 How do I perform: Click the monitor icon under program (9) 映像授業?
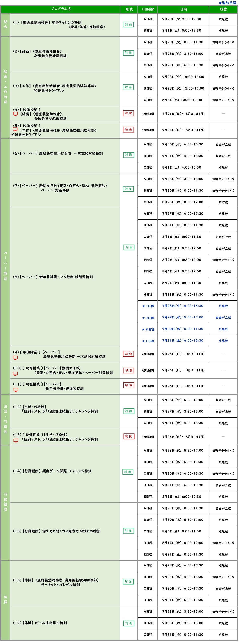(x=15, y=358)
